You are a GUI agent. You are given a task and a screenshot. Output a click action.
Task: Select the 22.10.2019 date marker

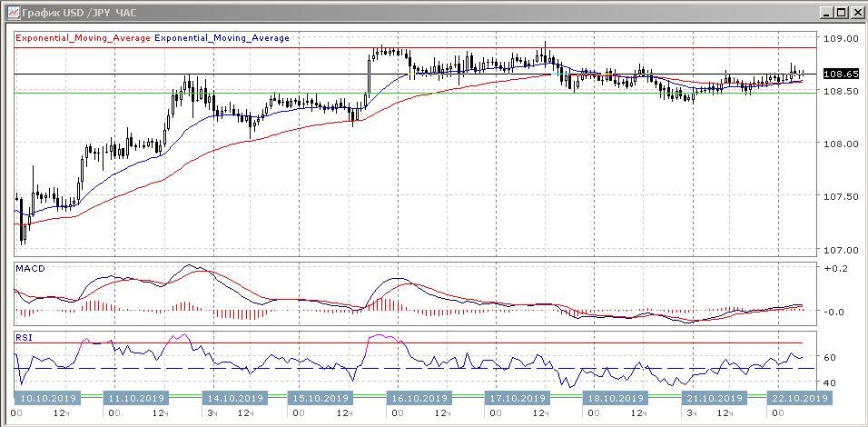(x=797, y=398)
